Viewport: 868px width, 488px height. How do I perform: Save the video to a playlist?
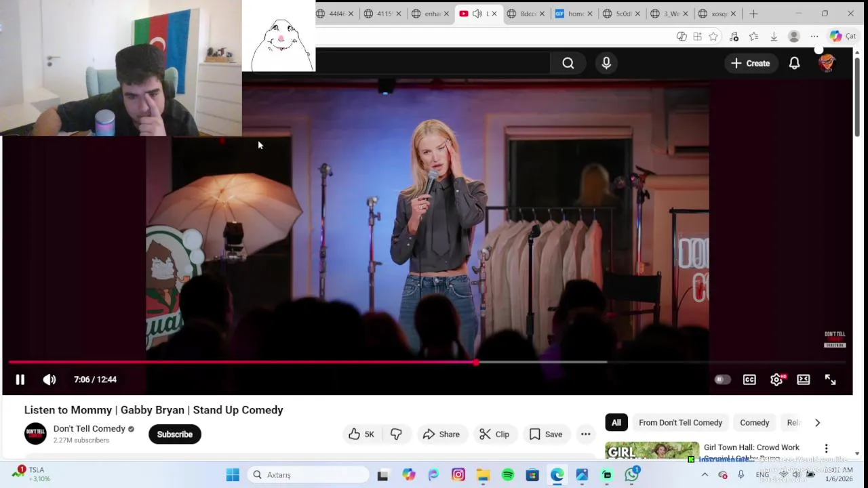pyautogui.click(x=545, y=434)
